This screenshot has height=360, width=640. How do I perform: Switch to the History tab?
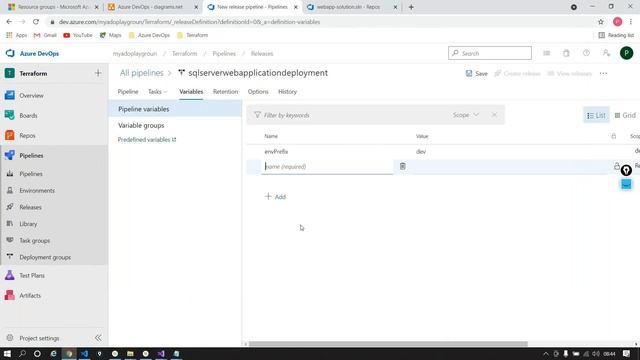pyautogui.click(x=287, y=92)
